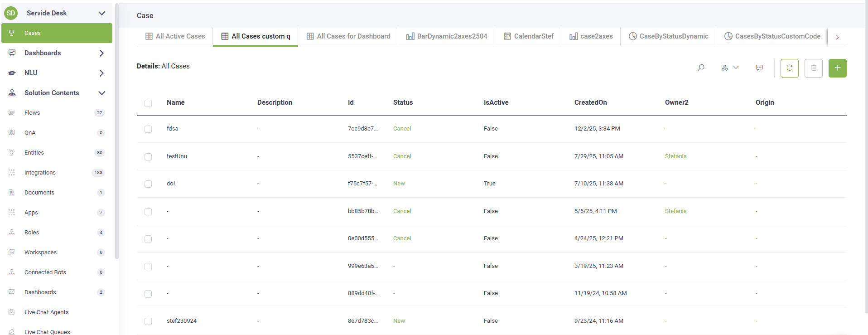Click the SD avatar icon
Image resolution: width=868 pixels, height=335 pixels.
tap(11, 13)
